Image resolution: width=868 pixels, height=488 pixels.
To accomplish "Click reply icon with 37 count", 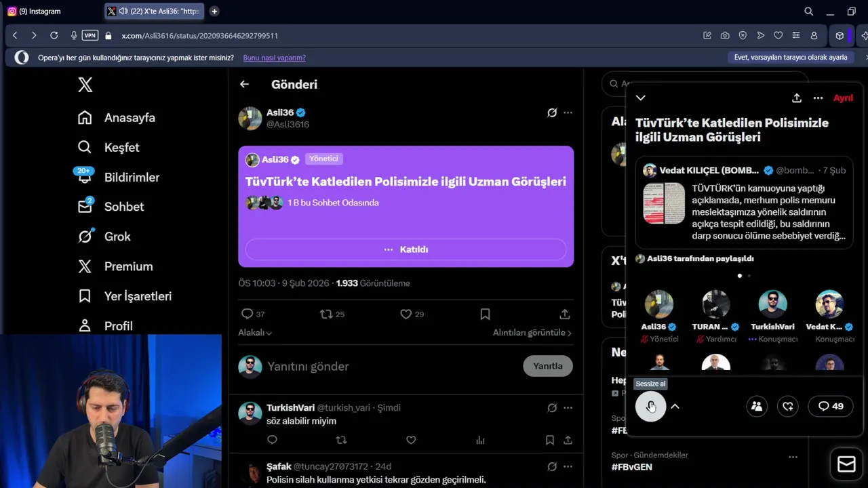I will 247,314.
